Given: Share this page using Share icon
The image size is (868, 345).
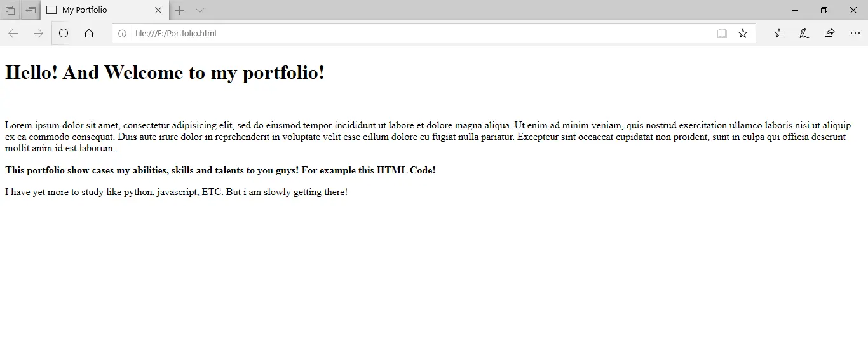Looking at the screenshot, I should (829, 34).
